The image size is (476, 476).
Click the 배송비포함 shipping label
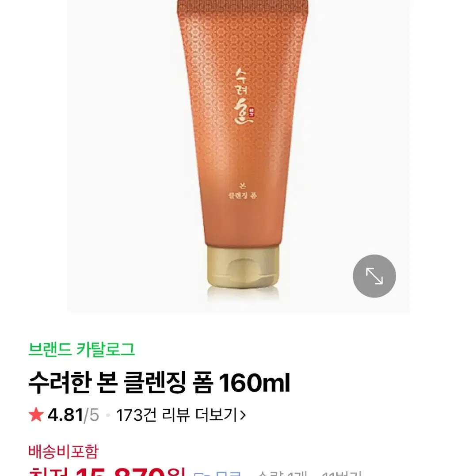coord(64,451)
